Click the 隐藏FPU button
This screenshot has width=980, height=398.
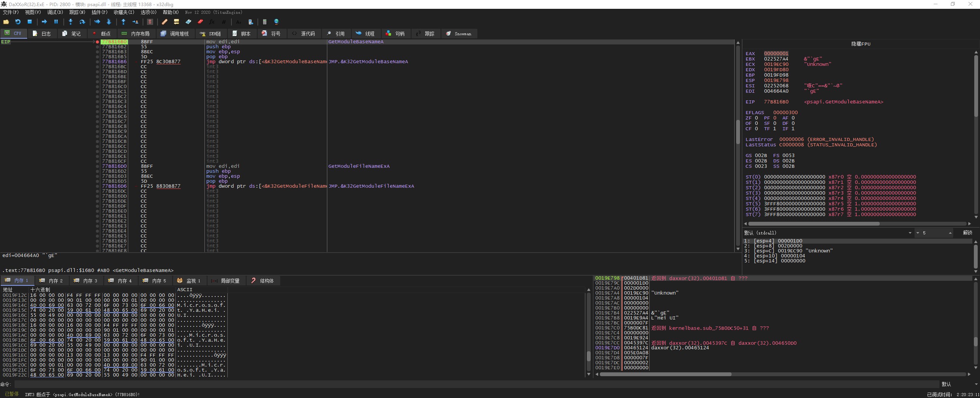[861, 44]
